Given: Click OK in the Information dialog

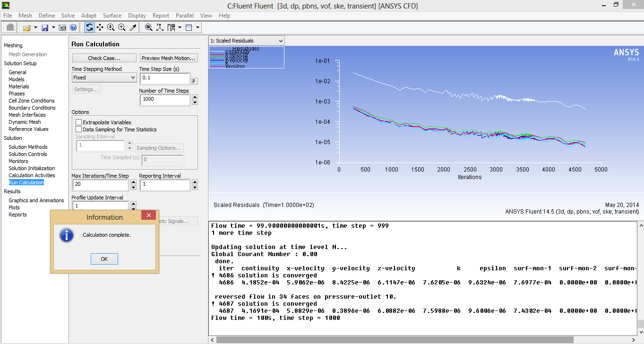Looking at the screenshot, I should pyautogui.click(x=104, y=259).
